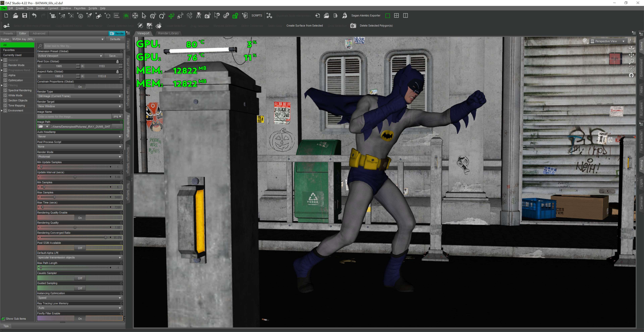The width and height of the screenshot is (644, 332).
Task: Select the Scale tool icon
Action: (180, 16)
